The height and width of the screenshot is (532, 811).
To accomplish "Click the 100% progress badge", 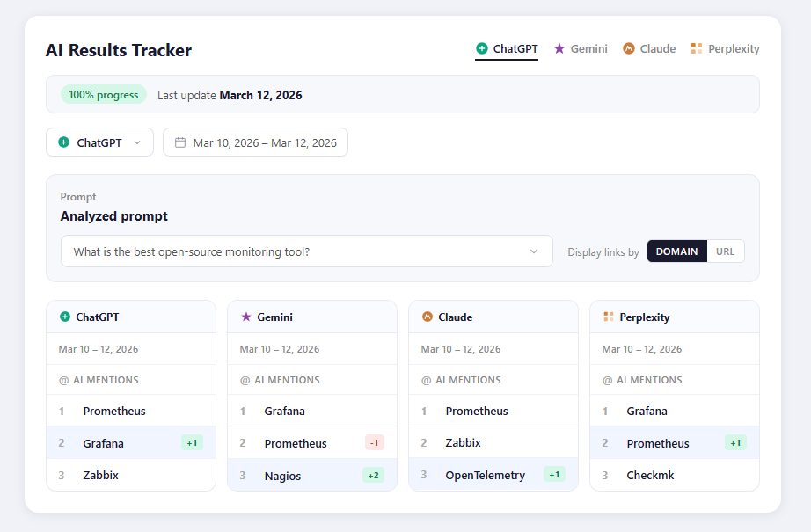I will (x=104, y=95).
